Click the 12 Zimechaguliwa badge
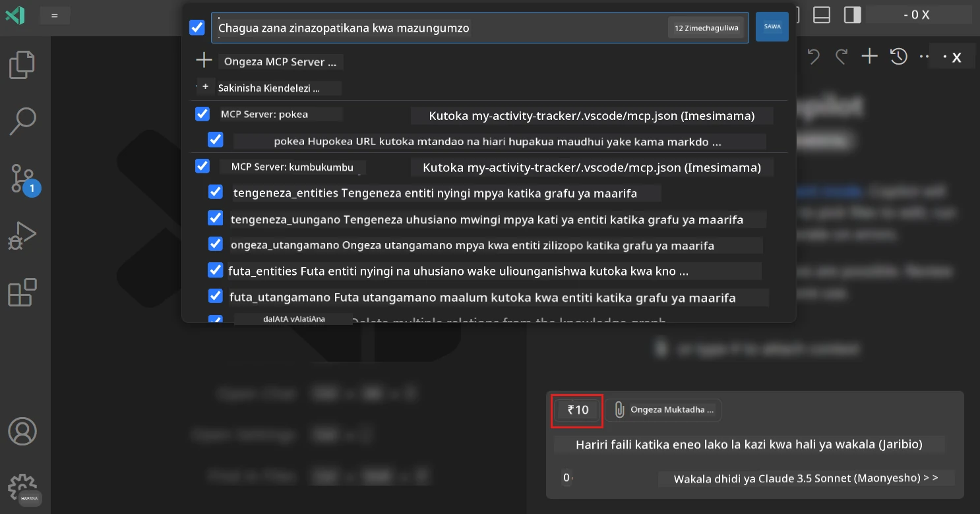 pos(706,28)
